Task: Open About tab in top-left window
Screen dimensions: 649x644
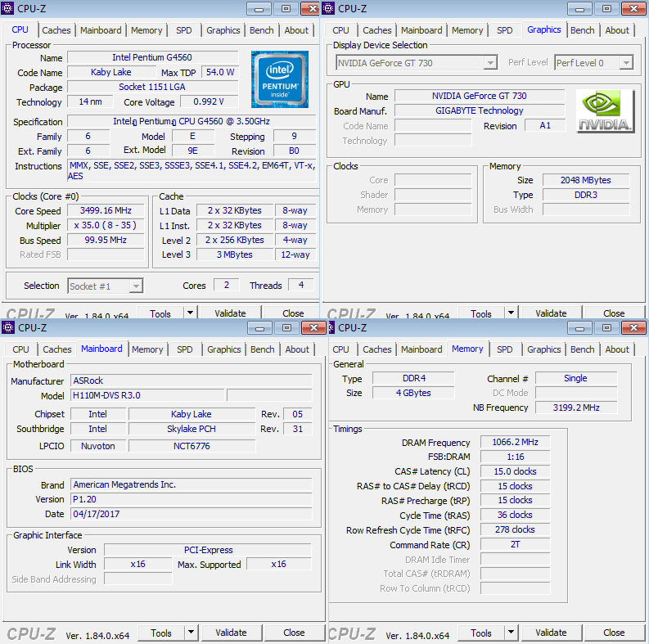Action: coord(296,30)
